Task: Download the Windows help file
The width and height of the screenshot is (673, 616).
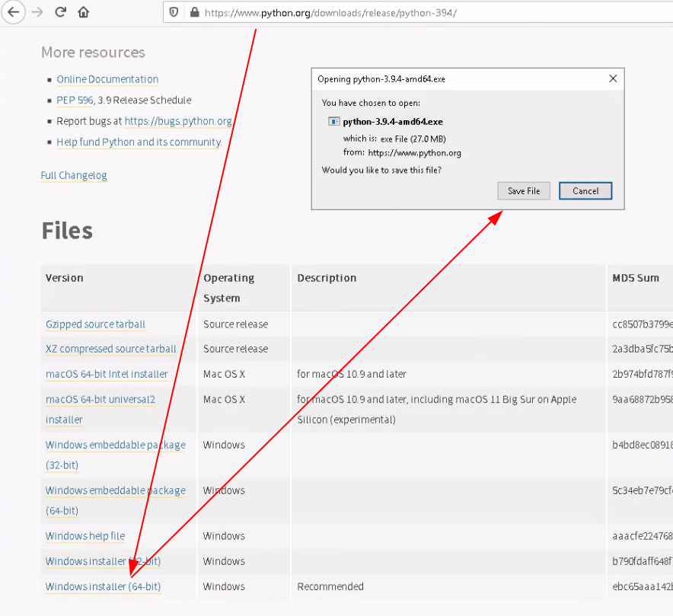Action: point(85,536)
